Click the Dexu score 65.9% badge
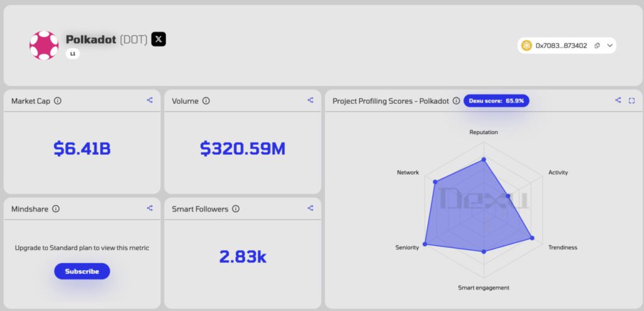 [x=497, y=101]
